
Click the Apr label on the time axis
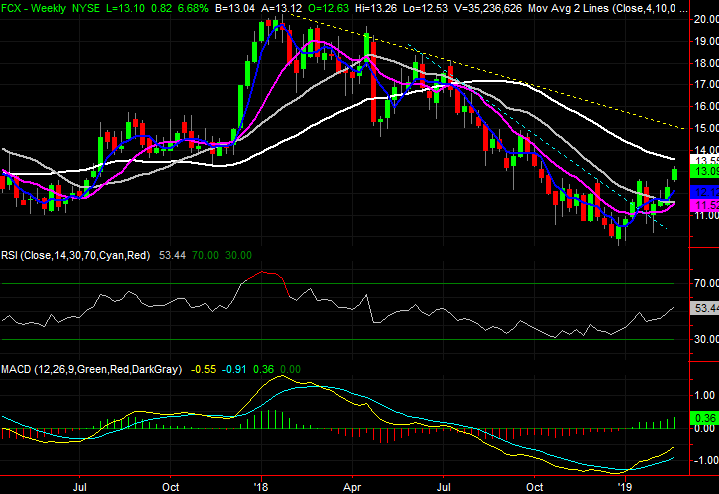(351, 485)
